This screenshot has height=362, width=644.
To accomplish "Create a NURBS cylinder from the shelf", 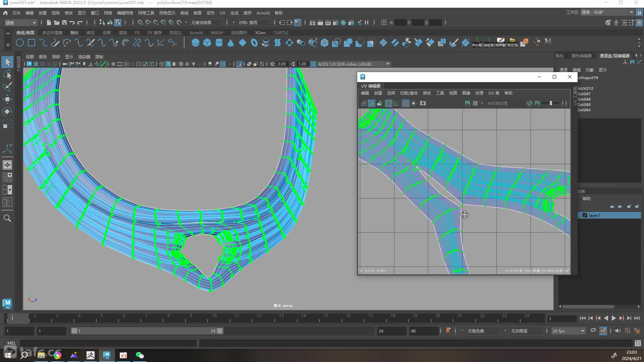I will 219,43.
